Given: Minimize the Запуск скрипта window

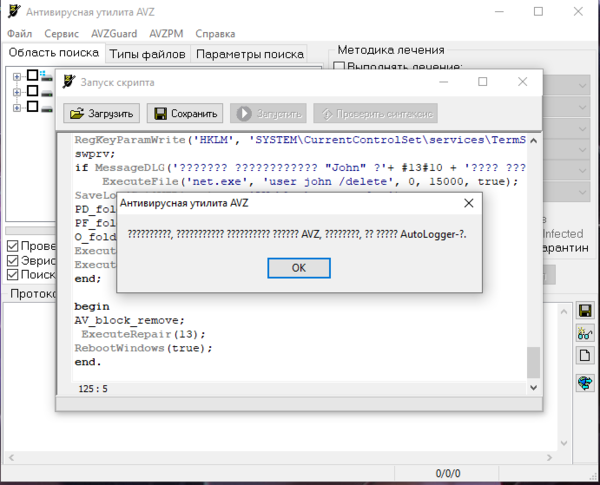Looking at the screenshot, I should (x=443, y=82).
